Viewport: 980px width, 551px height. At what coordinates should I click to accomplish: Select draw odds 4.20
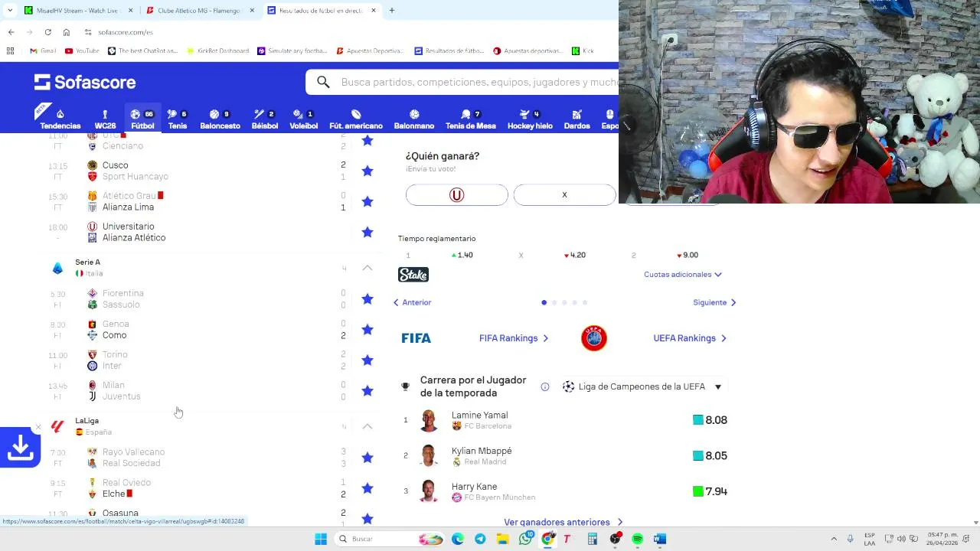(x=575, y=255)
